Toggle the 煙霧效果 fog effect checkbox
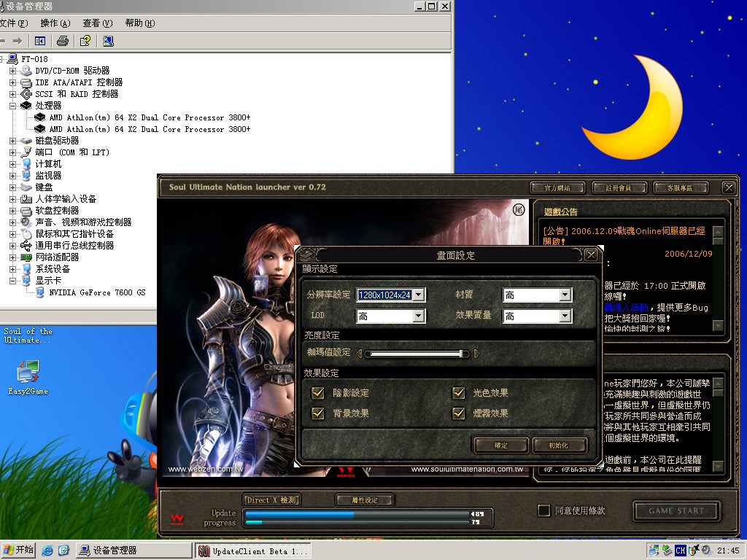Image resolution: width=747 pixels, height=560 pixels. click(458, 413)
